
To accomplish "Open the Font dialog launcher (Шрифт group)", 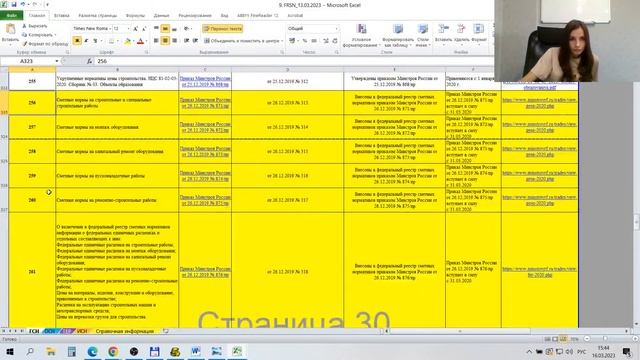I will coord(147,53).
